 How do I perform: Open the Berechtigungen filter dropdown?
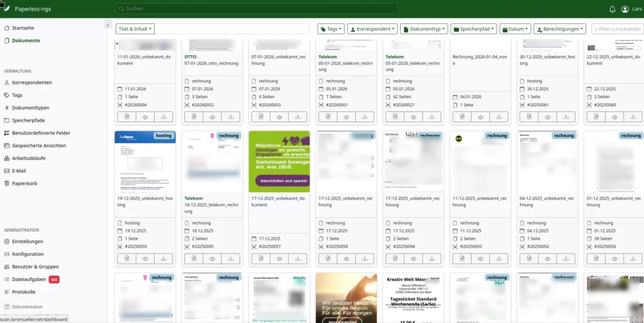tap(560, 29)
